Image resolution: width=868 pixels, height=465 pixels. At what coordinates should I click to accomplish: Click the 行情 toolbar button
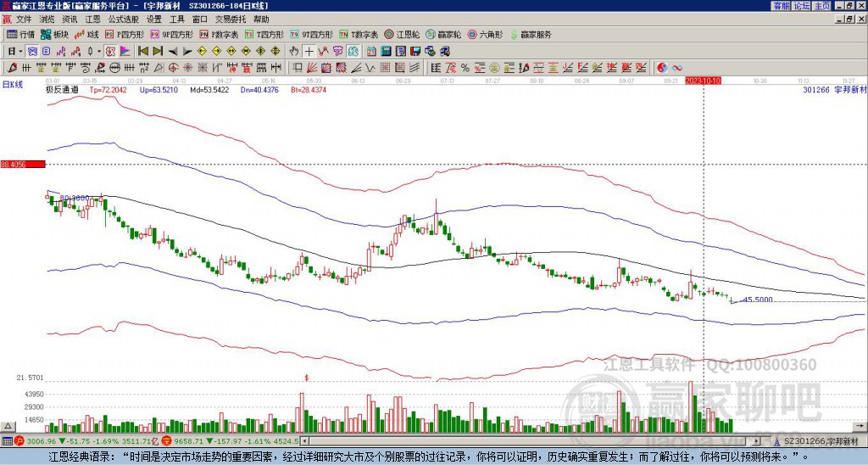click(21, 34)
